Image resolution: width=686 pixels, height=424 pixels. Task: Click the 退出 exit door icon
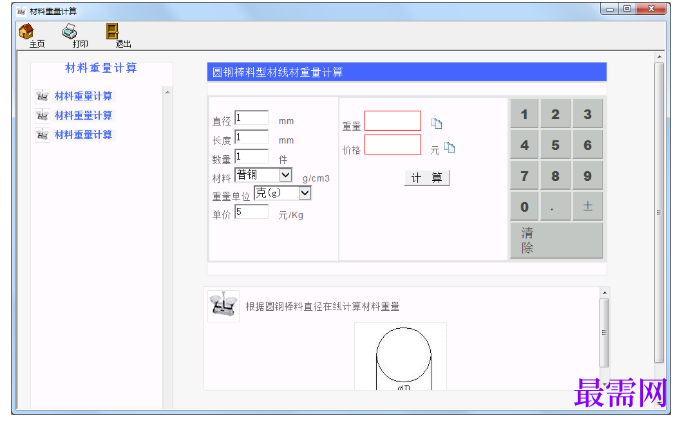[112, 31]
